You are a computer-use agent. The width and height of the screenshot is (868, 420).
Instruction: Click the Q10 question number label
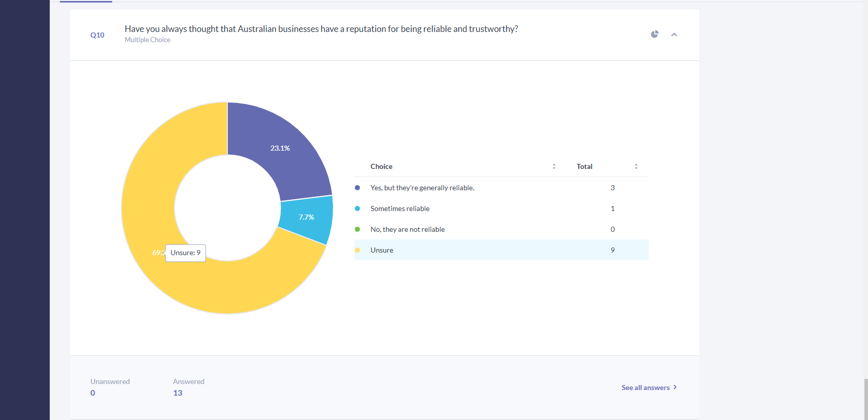click(x=97, y=35)
